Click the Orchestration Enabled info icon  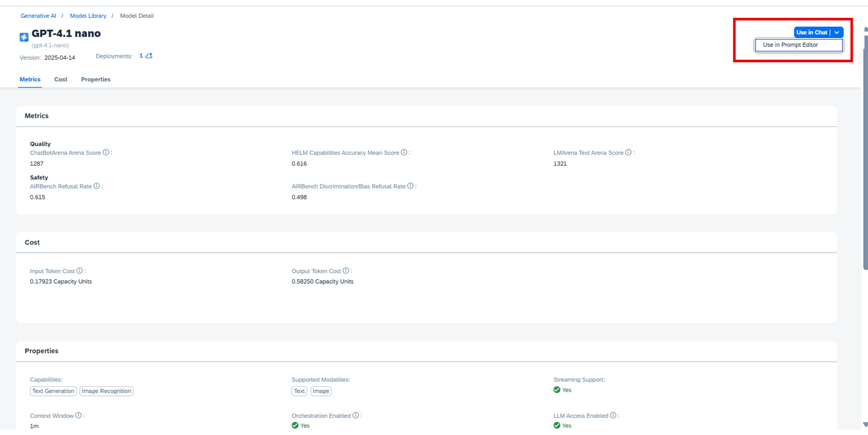click(355, 415)
